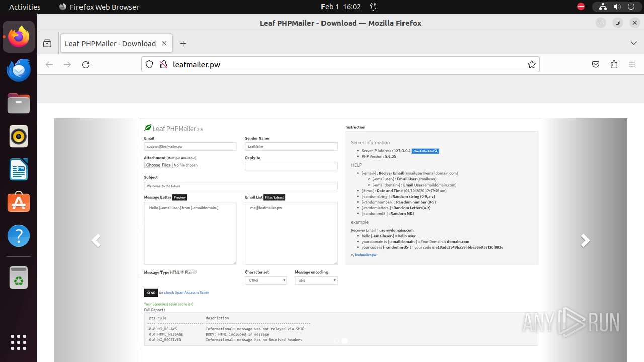644x362 pixels.
Task: Click the Filter/Extract button by Email List
Action: tap(274, 197)
